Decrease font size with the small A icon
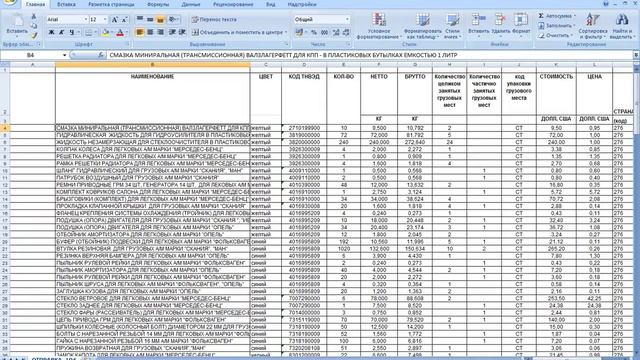 pyautogui.click(x=124, y=20)
